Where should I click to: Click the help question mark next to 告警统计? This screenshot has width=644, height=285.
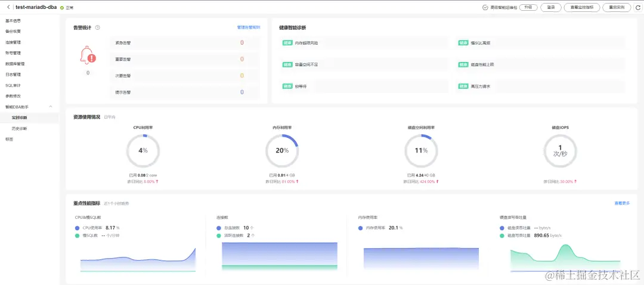98,27
